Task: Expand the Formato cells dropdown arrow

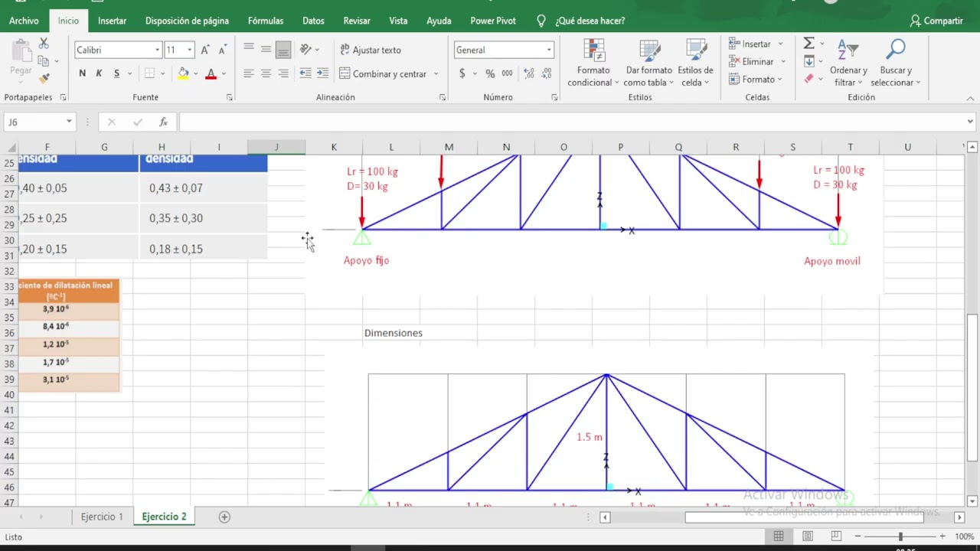Action: coord(779,79)
